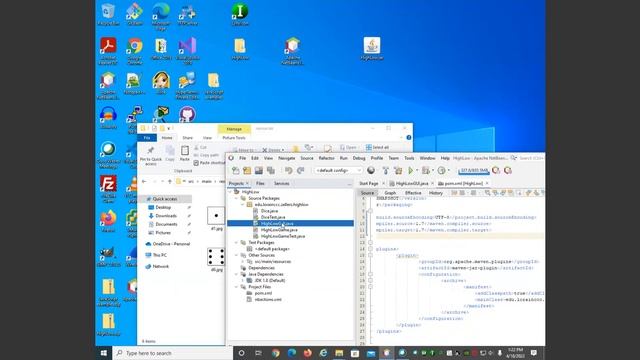Select OneDrive - Personal in Explorer
The width and height of the screenshot is (640, 360).
[x=167, y=244]
